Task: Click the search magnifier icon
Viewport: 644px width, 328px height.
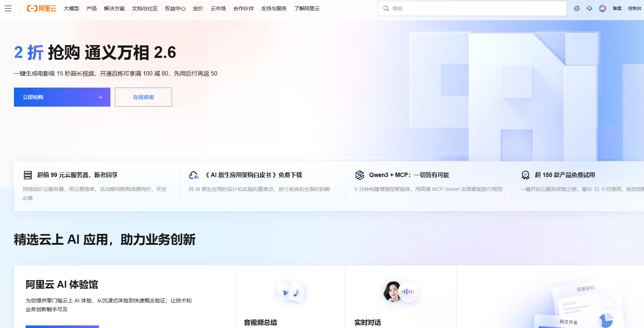Action: (x=386, y=8)
